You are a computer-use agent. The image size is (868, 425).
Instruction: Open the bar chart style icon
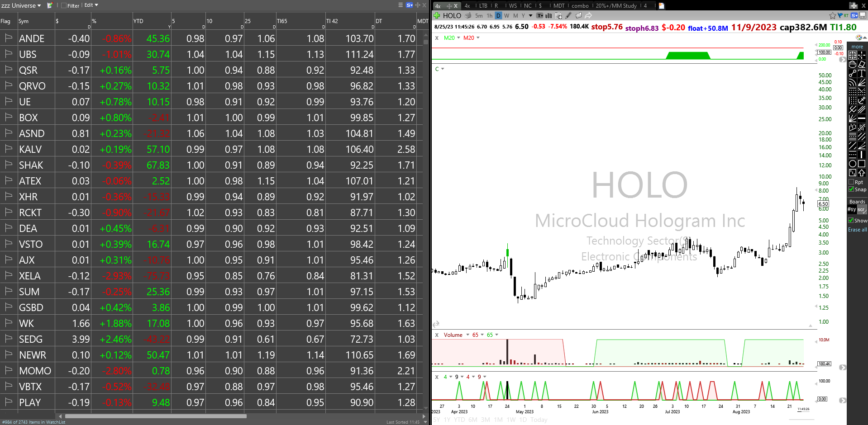pyautogui.click(x=548, y=16)
